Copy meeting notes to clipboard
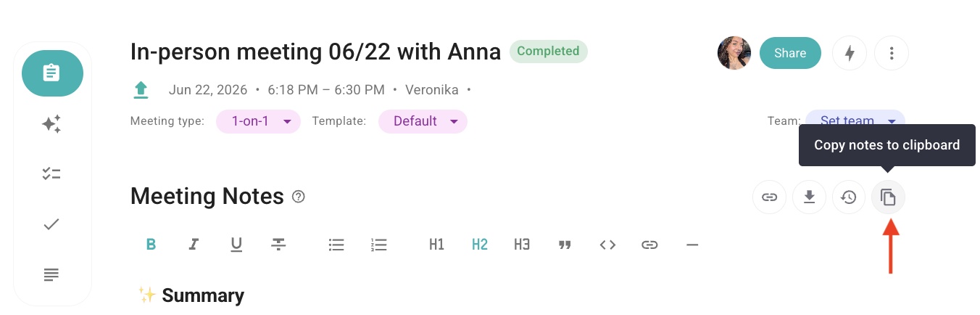Image resolution: width=980 pixels, height=315 pixels. click(x=888, y=197)
